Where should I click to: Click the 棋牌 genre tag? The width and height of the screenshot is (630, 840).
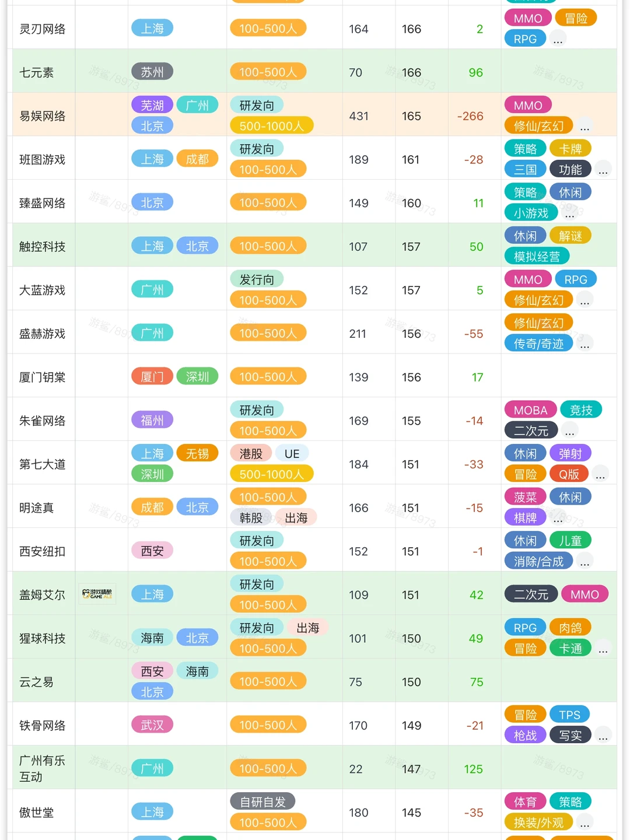coord(525,517)
